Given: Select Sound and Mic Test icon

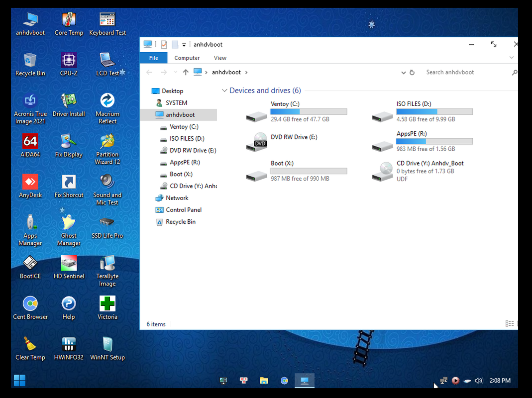Looking at the screenshot, I should [107, 190].
